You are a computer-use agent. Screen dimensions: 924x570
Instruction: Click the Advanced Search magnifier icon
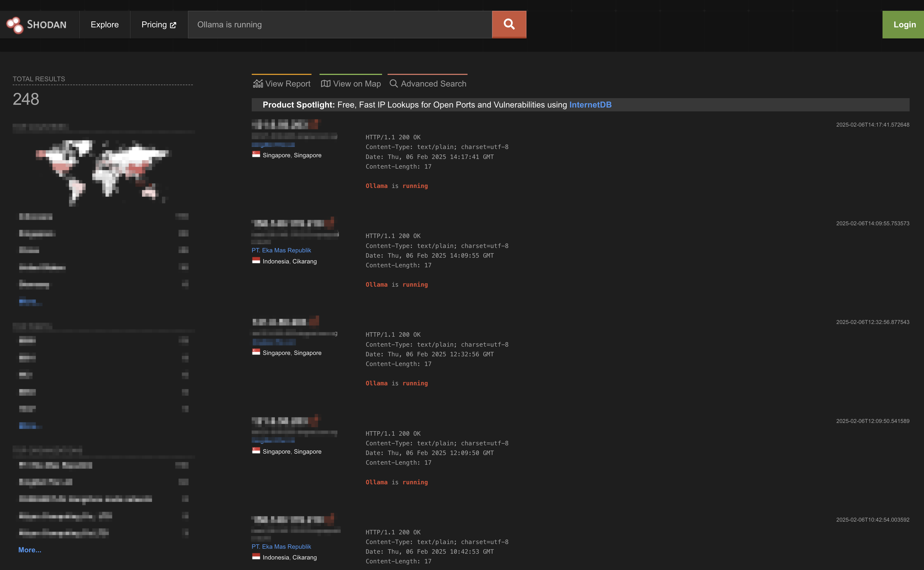point(393,84)
